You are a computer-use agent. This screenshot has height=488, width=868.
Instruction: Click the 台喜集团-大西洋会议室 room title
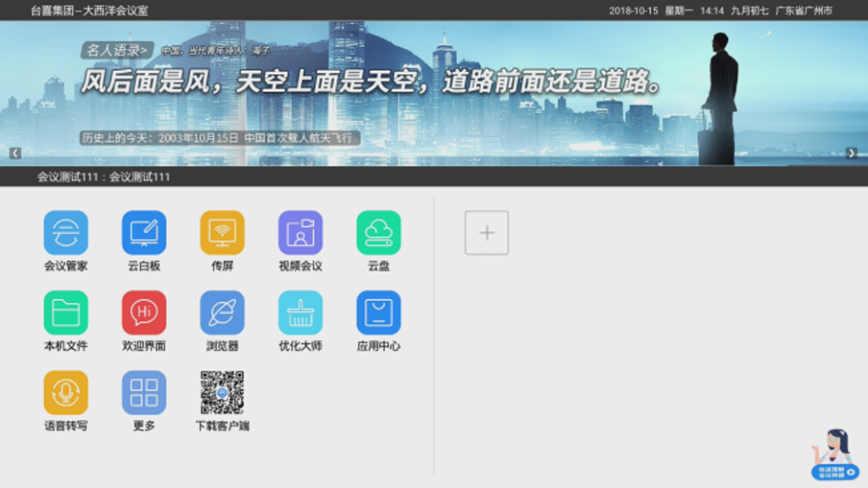[x=90, y=10]
